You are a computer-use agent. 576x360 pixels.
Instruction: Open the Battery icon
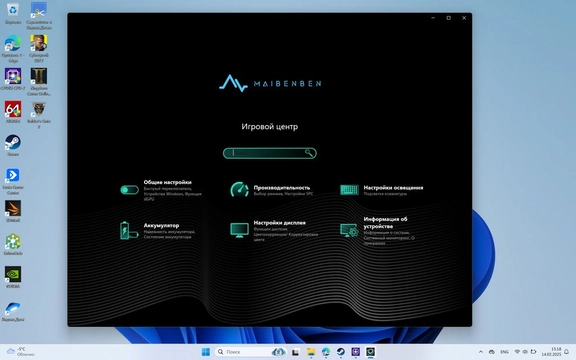point(129,230)
